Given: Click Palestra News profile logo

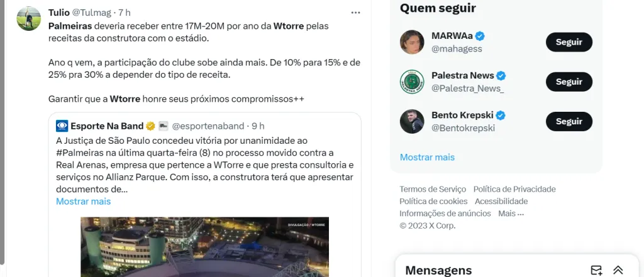Looking at the screenshot, I should (412, 82).
